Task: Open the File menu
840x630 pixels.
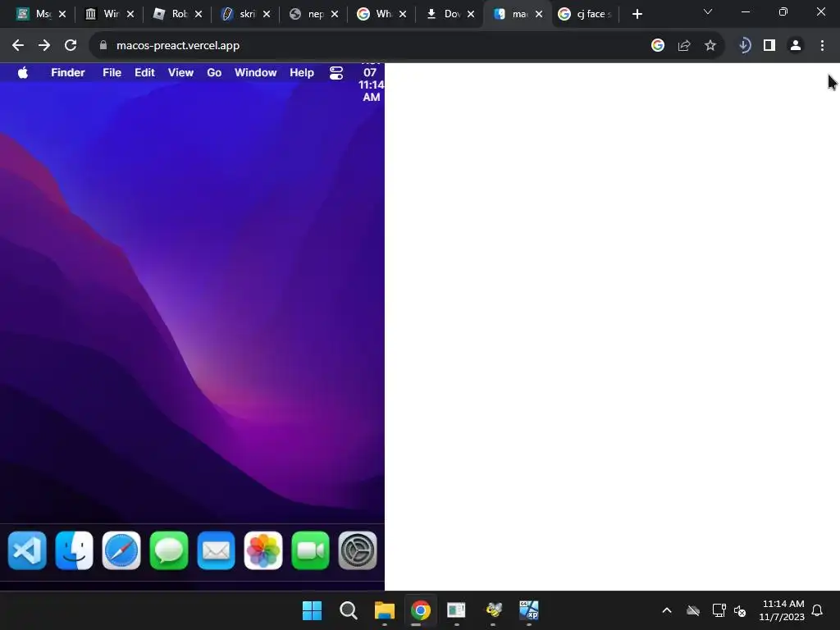Action: click(x=112, y=73)
